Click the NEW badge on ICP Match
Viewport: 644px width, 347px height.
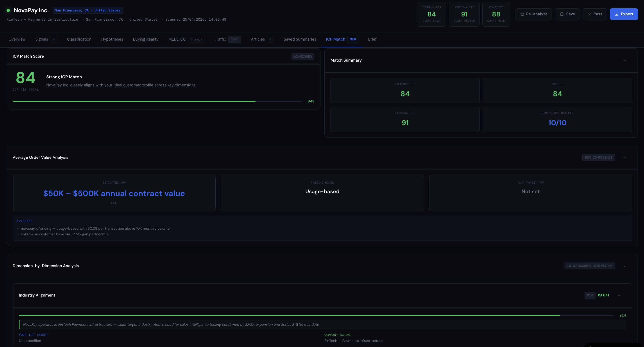click(352, 39)
